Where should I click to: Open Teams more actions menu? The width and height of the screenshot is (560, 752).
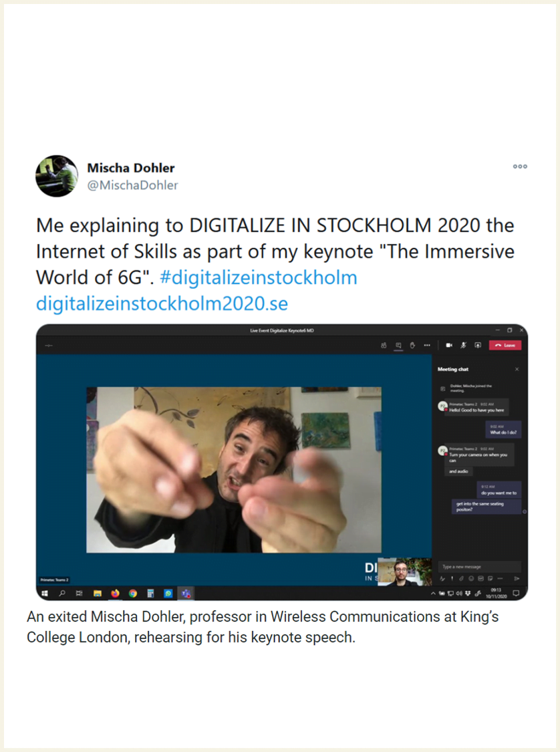coord(427,346)
